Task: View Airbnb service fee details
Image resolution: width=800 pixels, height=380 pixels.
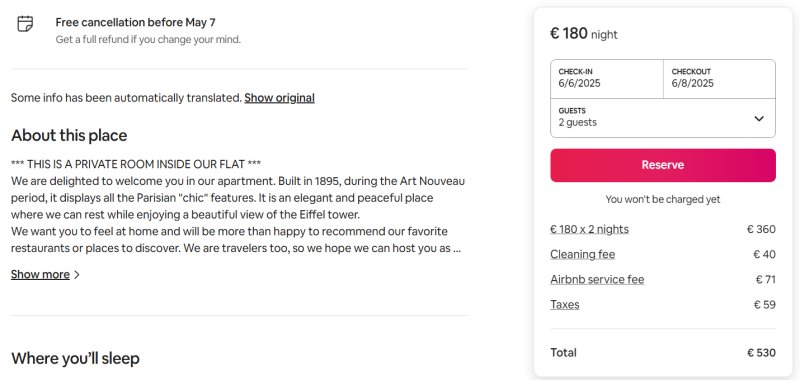Action: pos(597,280)
